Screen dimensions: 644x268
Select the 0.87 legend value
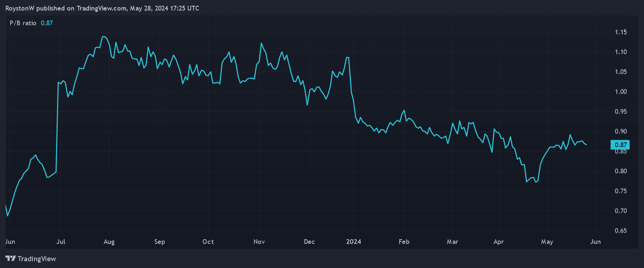pos(47,23)
